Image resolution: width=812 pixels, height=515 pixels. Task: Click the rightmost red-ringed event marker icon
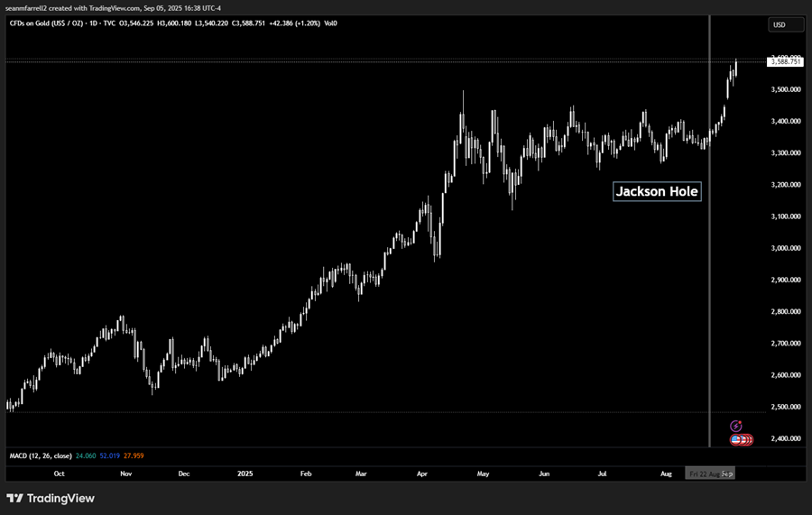[748, 439]
